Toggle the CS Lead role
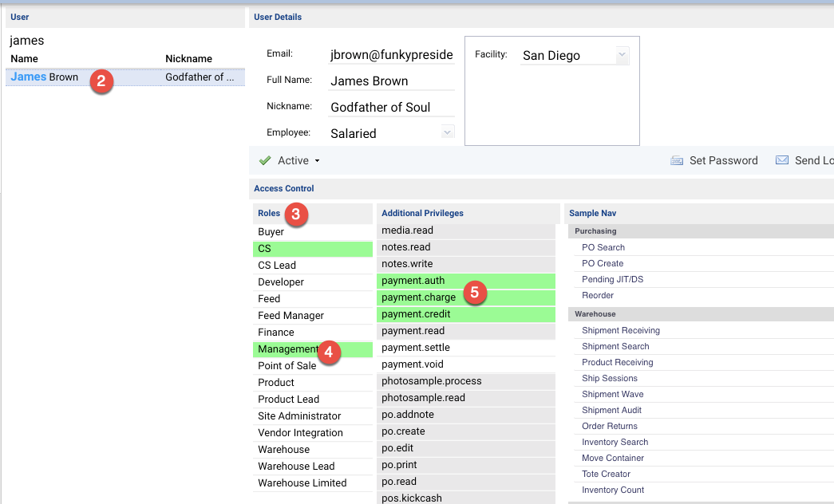Screen dimensions: 834x504 (313, 266)
